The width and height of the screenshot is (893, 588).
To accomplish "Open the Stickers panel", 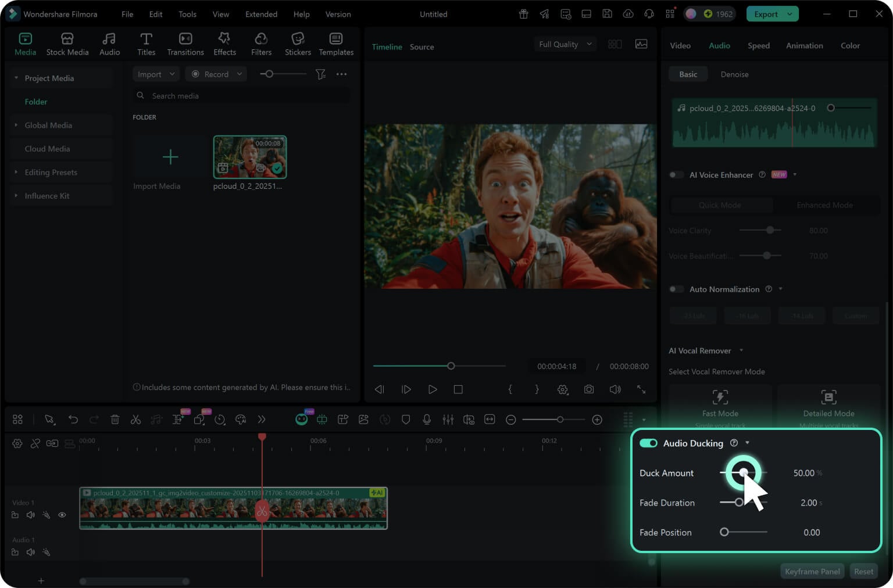I will [x=298, y=44].
